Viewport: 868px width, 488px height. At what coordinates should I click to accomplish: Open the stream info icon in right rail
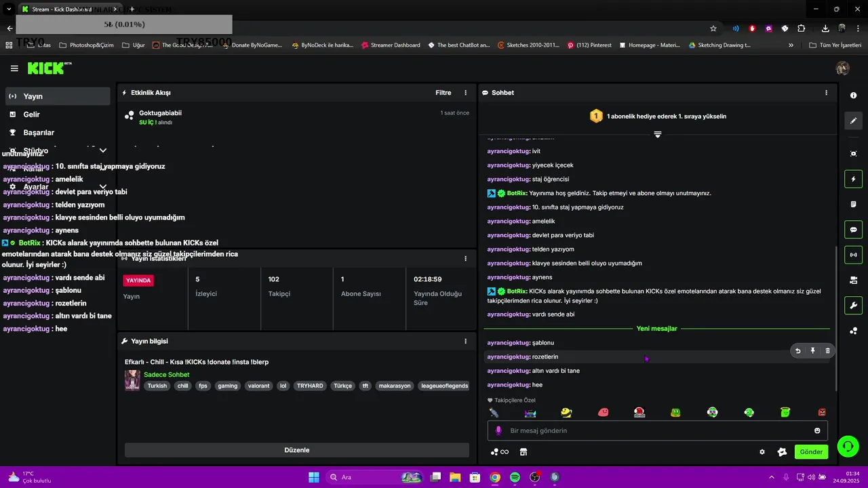853,96
